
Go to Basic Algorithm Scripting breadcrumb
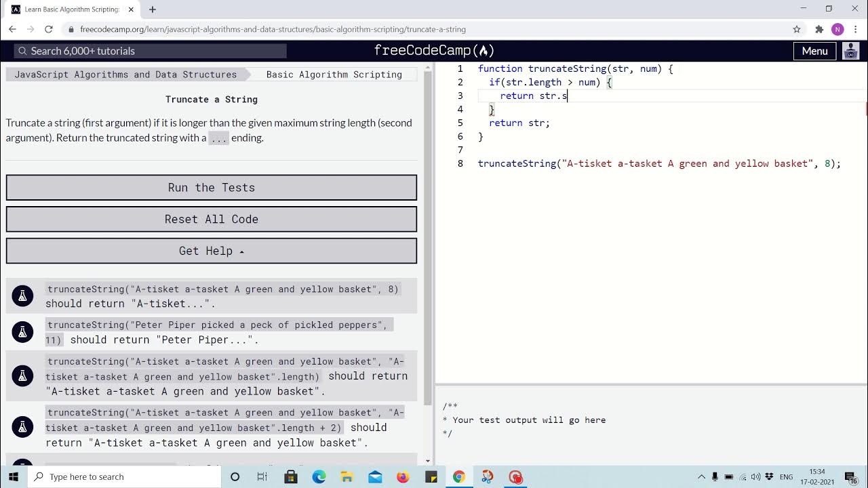coord(334,75)
